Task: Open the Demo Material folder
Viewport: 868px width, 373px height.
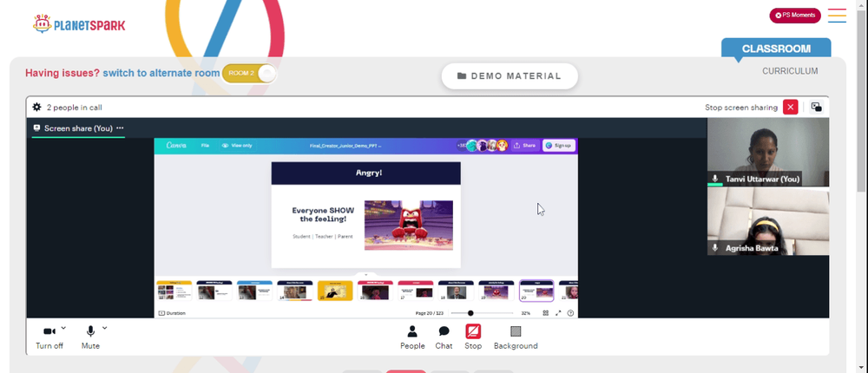Action: coord(510,76)
